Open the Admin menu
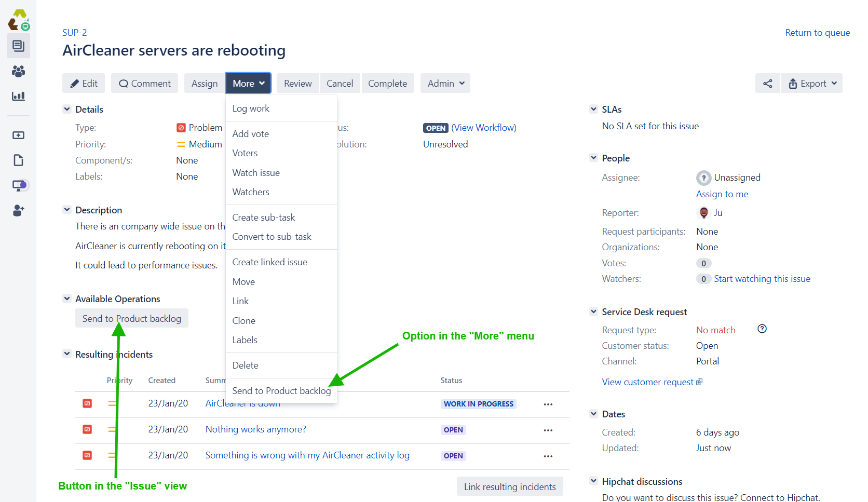The height and width of the screenshot is (502, 868). pos(445,83)
